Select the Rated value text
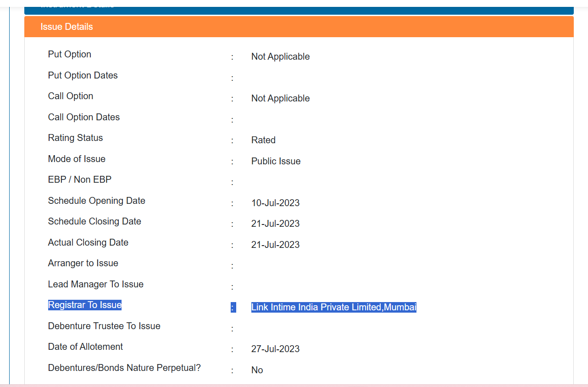The height and width of the screenshot is (387, 588). (x=263, y=140)
